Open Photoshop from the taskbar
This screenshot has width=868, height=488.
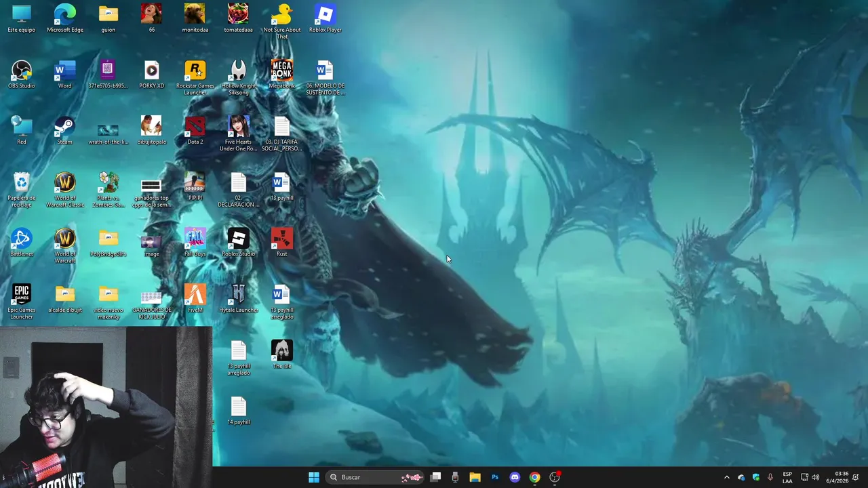[495, 477]
